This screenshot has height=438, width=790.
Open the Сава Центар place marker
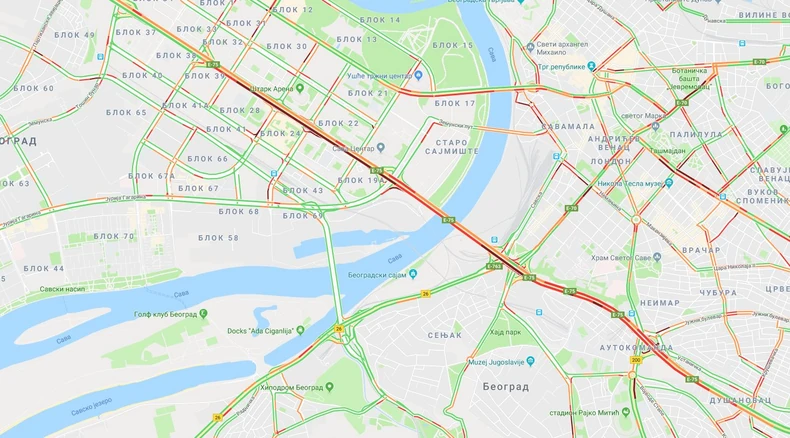pyautogui.click(x=381, y=148)
